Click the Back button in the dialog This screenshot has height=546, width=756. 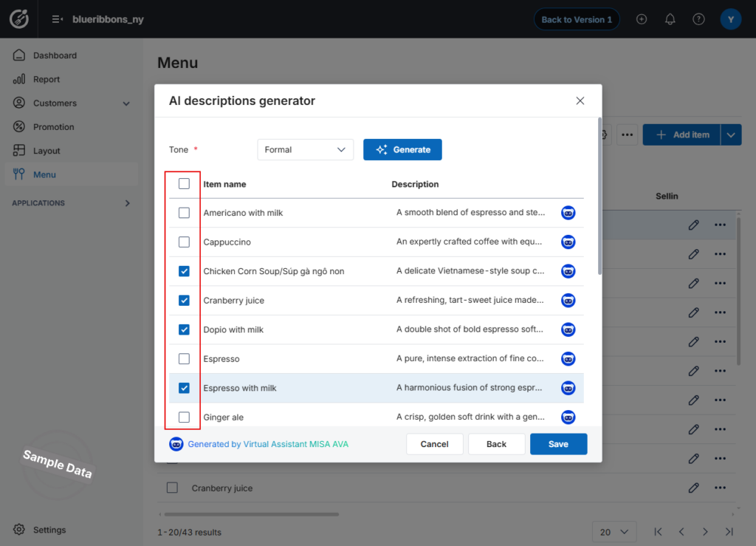point(496,444)
